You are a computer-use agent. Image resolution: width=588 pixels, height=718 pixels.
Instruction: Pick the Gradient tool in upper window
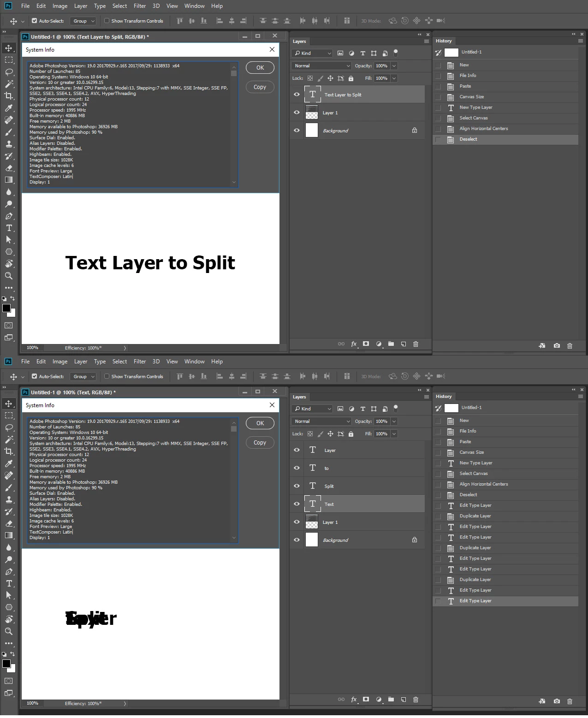pos(9,180)
